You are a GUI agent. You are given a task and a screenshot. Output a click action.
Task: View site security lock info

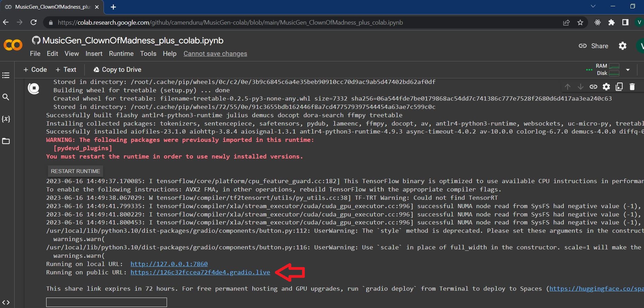(x=51, y=23)
